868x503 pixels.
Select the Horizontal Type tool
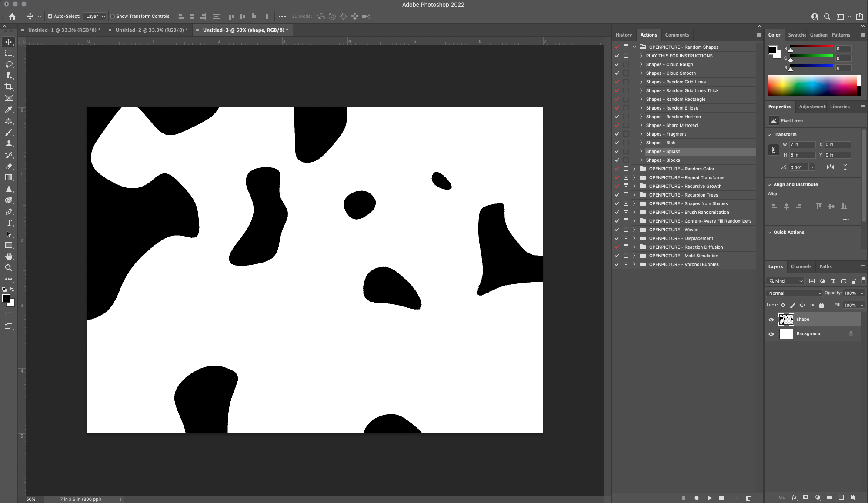tap(9, 223)
